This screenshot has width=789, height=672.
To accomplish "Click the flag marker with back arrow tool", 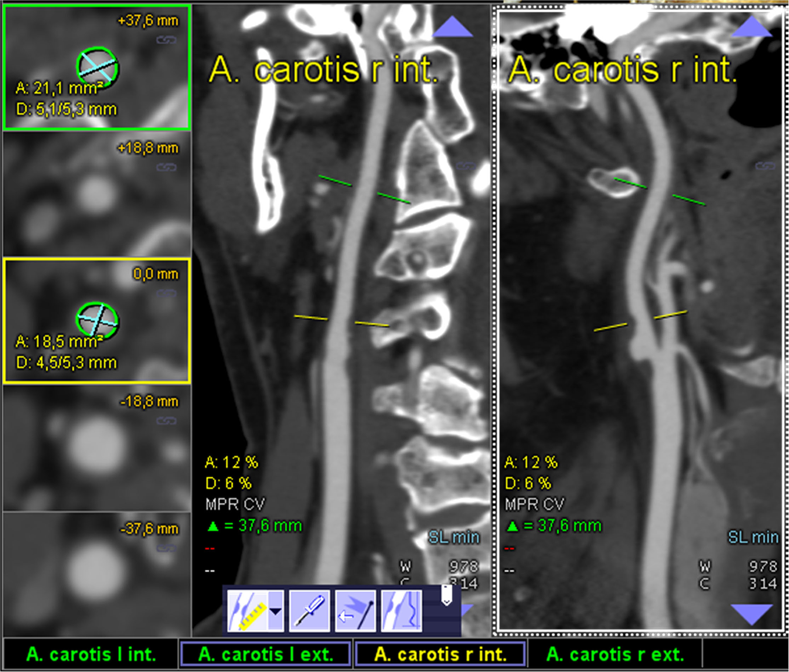I will click(x=355, y=611).
